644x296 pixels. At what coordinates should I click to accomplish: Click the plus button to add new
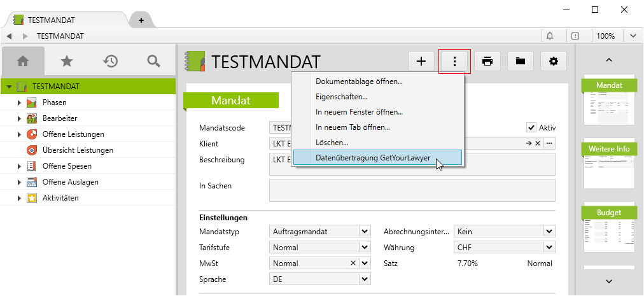pyautogui.click(x=421, y=61)
